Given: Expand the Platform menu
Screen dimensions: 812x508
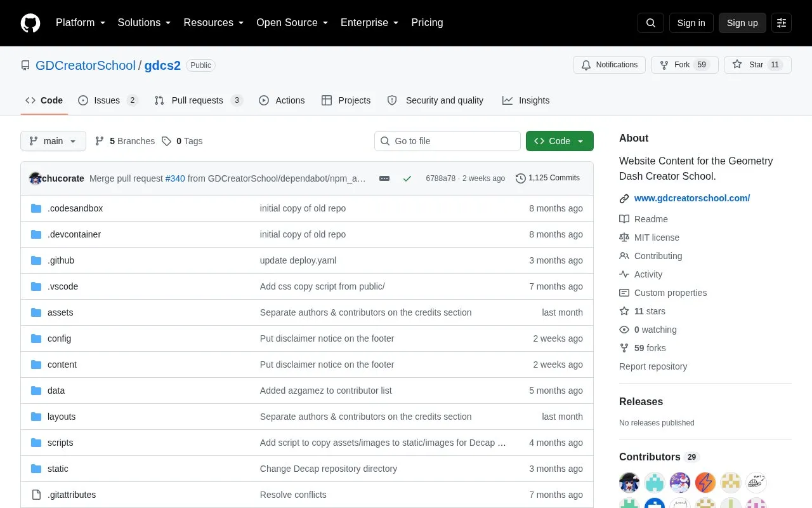Looking at the screenshot, I should pos(81,23).
